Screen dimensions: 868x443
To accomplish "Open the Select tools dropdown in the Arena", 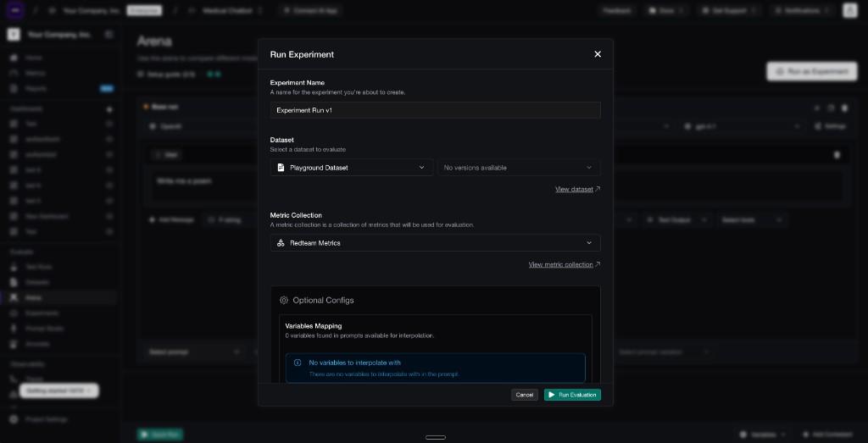I will point(753,220).
